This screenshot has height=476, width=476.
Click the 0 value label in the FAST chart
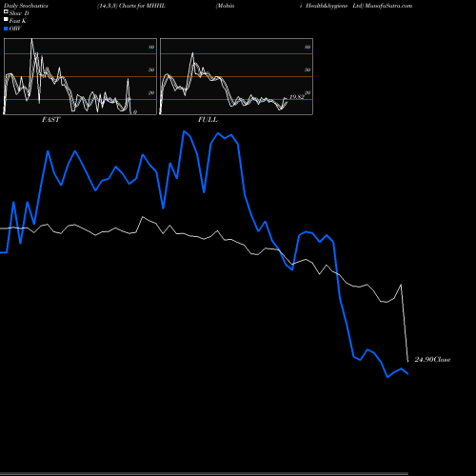click(135, 112)
